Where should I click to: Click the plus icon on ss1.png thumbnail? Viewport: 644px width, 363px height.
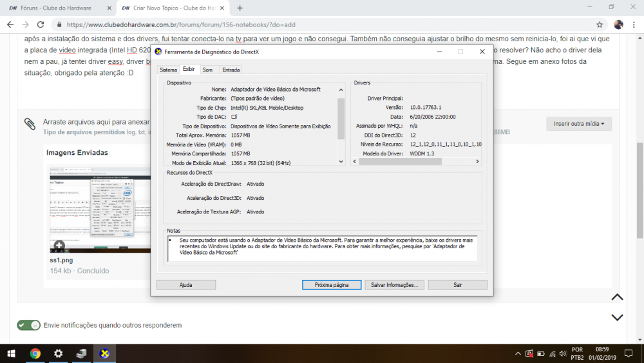click(59, 245)
